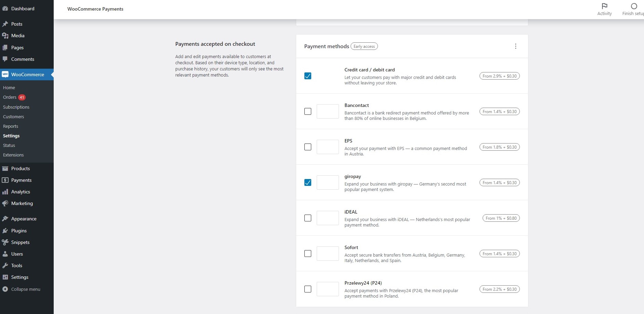Image resolution: width=644 pixels, height=314 pixels.
Task: Open the Reports submenu item
Action: [x=11, y=126]
